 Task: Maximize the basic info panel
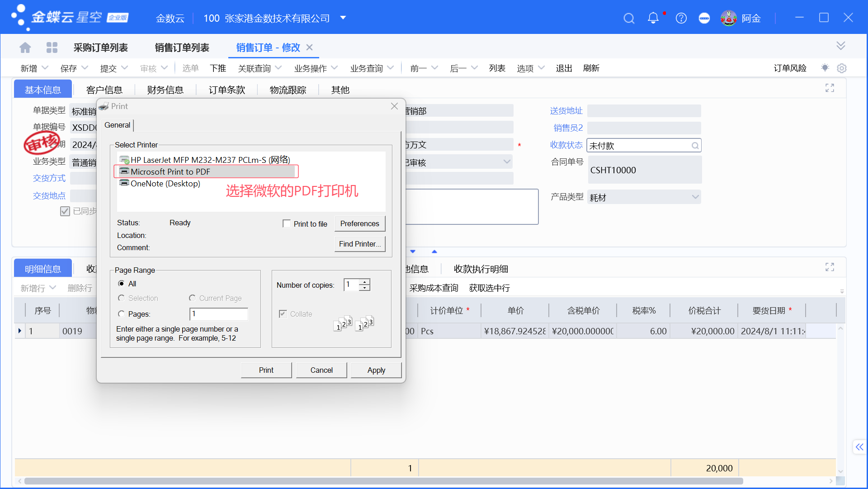830,88
